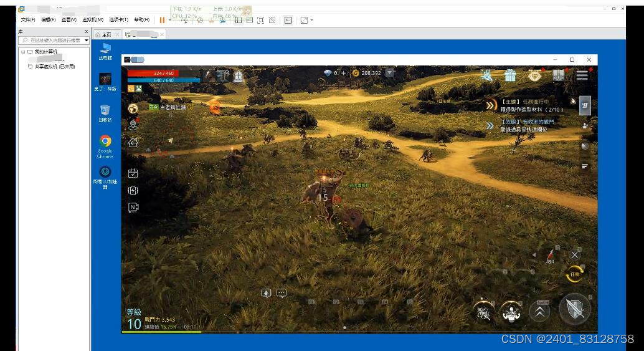
Task: Open the Google Chrome desktop shortcut
Action: coord(105,147)
